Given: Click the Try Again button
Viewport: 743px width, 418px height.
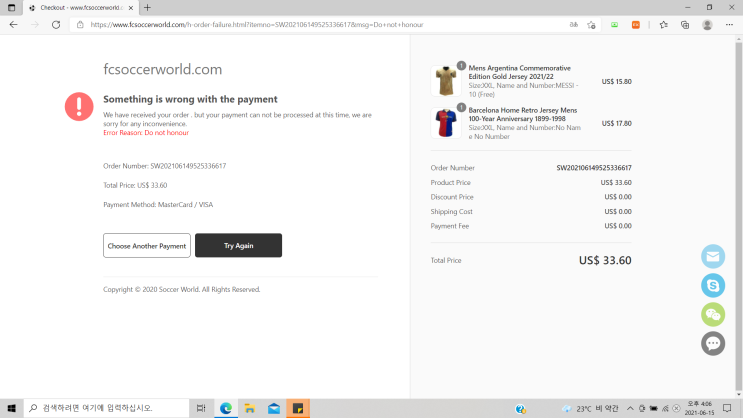Looking at the screenshot, I should click(x=238, y=245).
